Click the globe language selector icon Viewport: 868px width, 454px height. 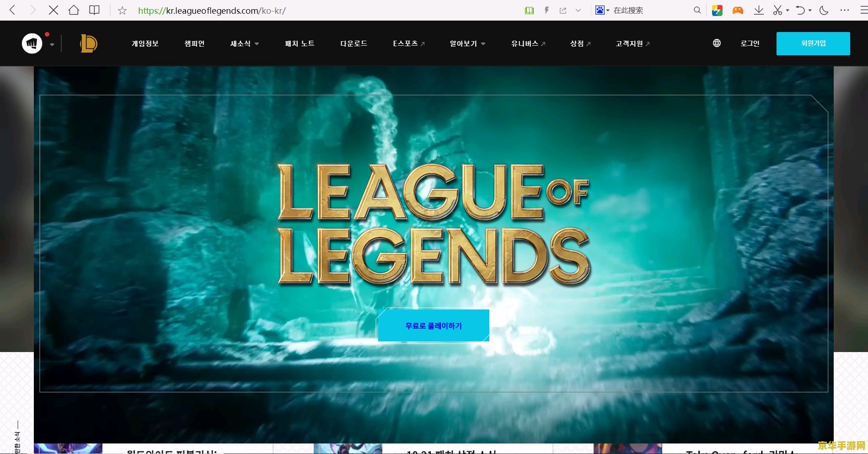tap(717, 43)
